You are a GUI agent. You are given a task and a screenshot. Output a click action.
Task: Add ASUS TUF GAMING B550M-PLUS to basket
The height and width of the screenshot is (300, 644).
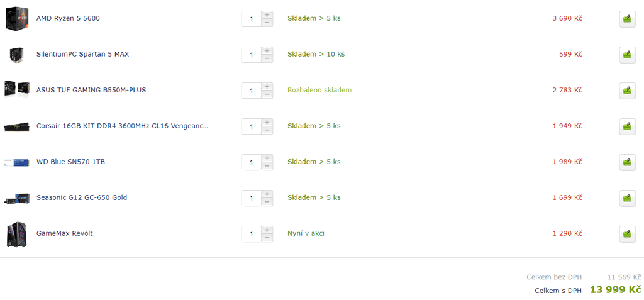click(x=627, y=91)
